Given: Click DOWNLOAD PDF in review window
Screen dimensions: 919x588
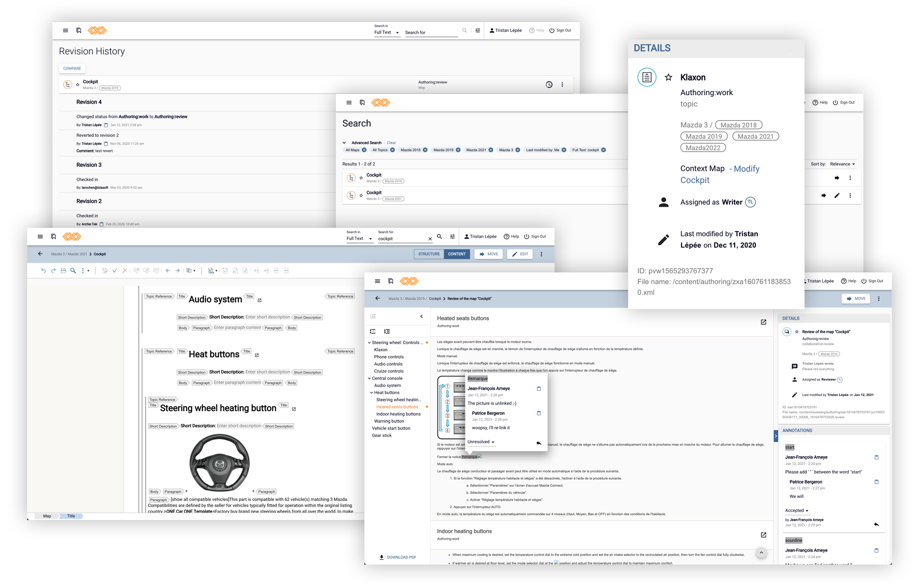Looking at the screenshot, I should pyautogui.click(x=397, y=557).
